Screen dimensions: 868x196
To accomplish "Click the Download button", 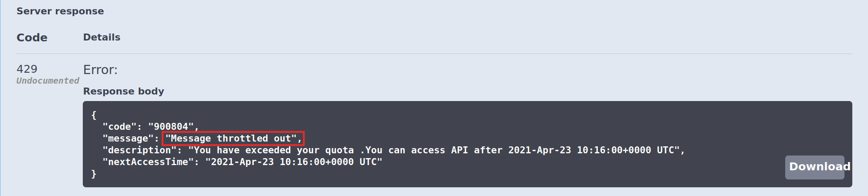I will [x=814, y=167].
